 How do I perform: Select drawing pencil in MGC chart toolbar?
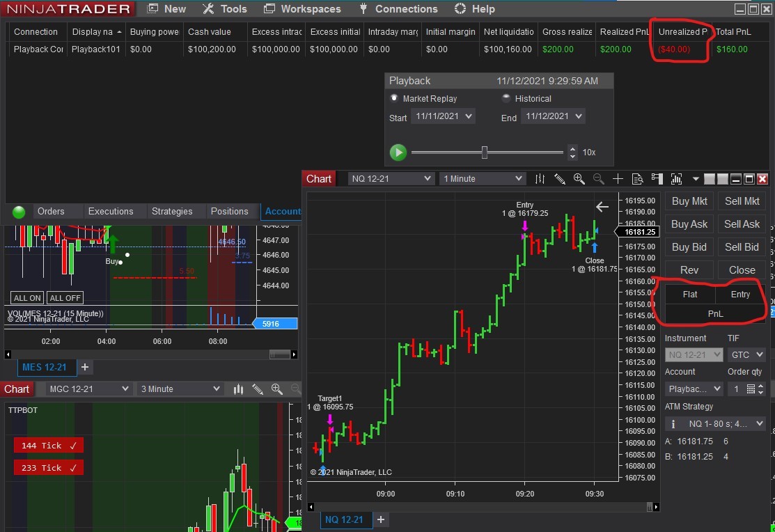(258, 389)
